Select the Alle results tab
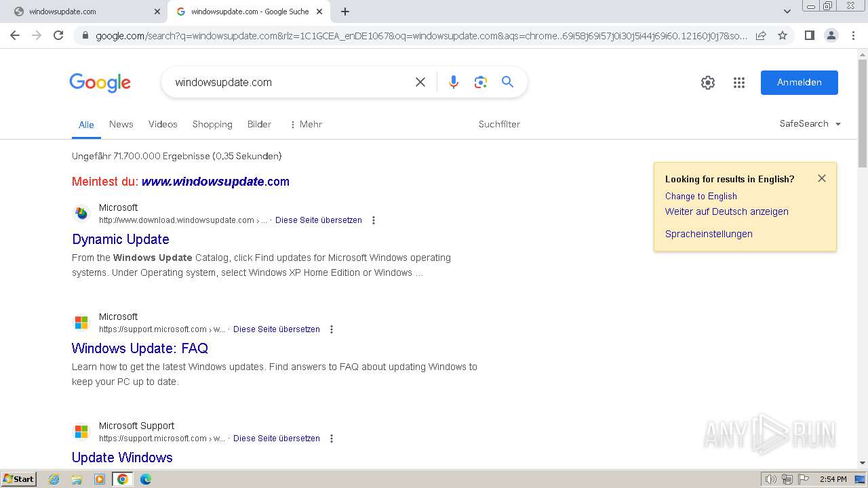Screen dimensions: 868x488 click(x=86, y=125)
